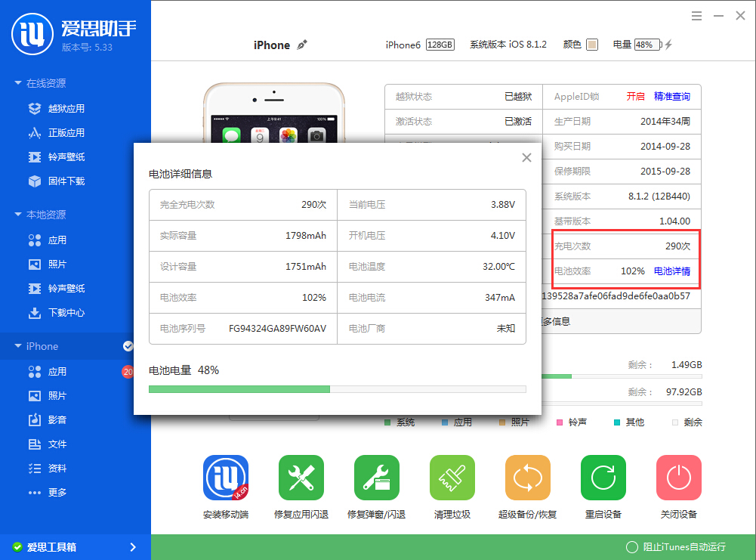Viewport: 756px width, 560px height.
Task: Click 精准查询 for AppleID
Action: click(674, 96)
